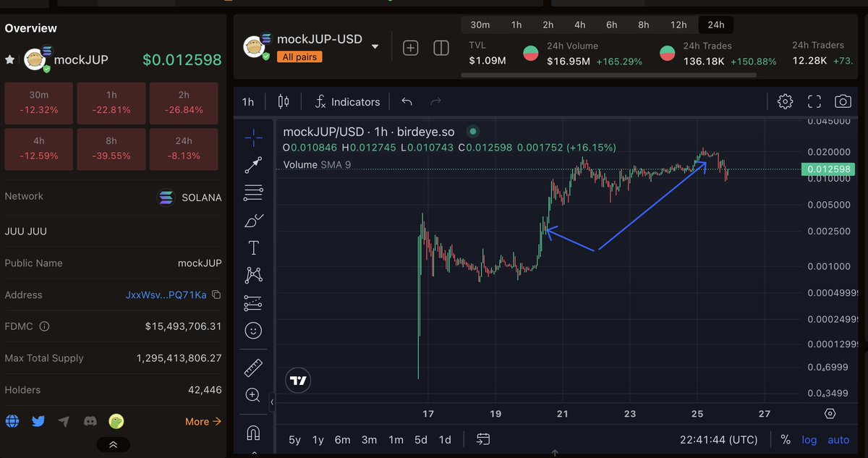This screenshot has width=868, height=458.
Task: Select the ruler measure tool
Action: pyautogui.click(x=253, y=368)
